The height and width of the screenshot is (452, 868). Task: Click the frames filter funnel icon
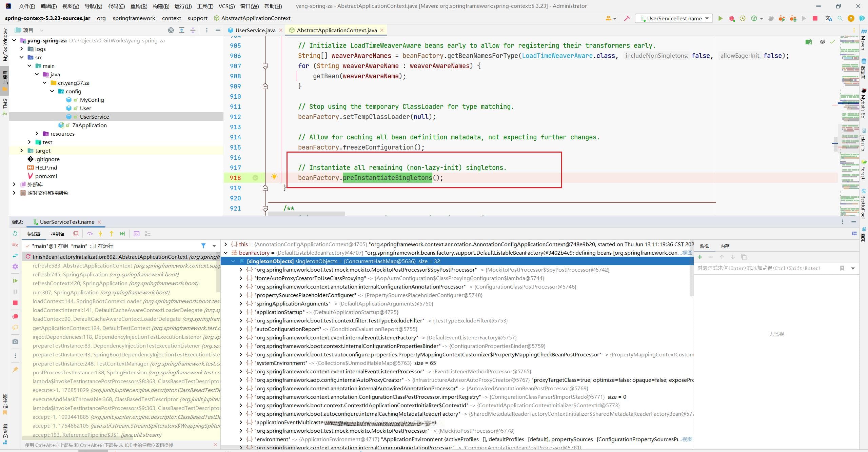(203, 246)
